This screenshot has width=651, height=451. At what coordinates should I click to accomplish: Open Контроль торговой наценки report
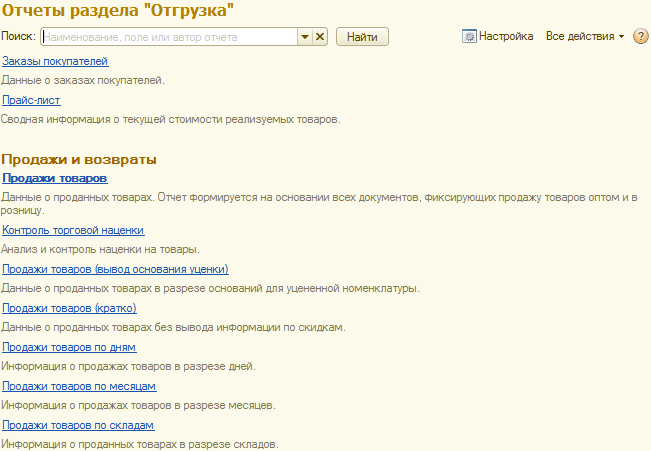(73, 230)
